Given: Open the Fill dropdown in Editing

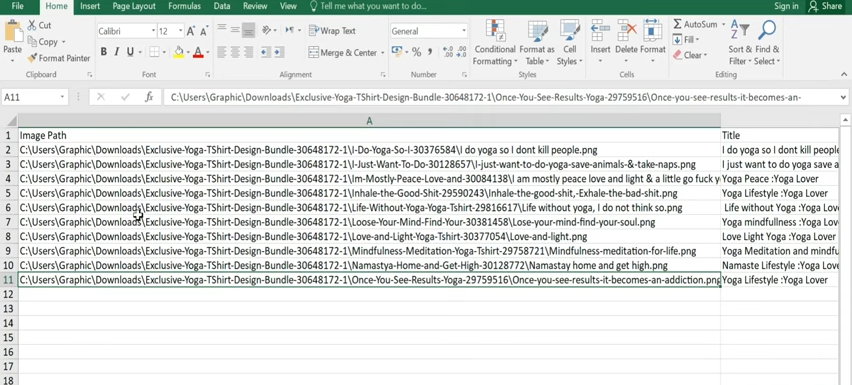Looking at the screenshot, I should (686, 40).
